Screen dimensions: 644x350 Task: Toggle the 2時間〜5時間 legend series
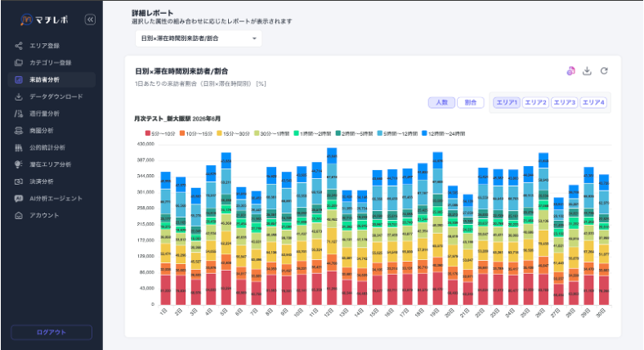(x=354, y=133)
